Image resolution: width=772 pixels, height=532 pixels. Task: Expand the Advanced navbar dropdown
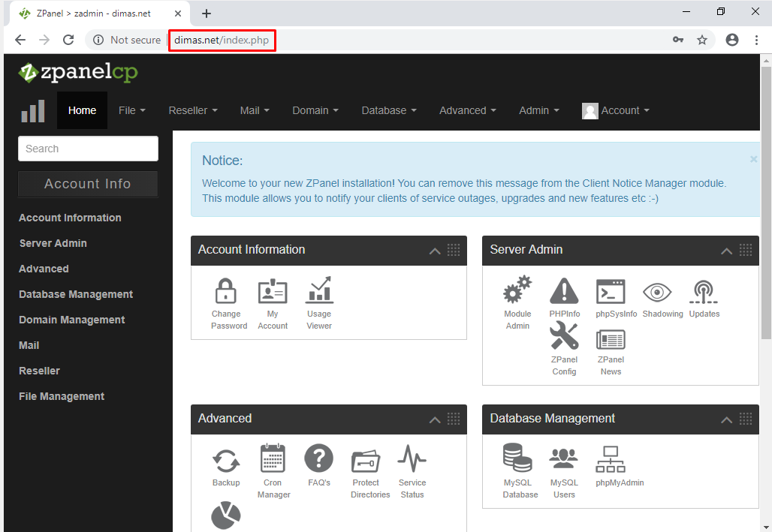468,111
